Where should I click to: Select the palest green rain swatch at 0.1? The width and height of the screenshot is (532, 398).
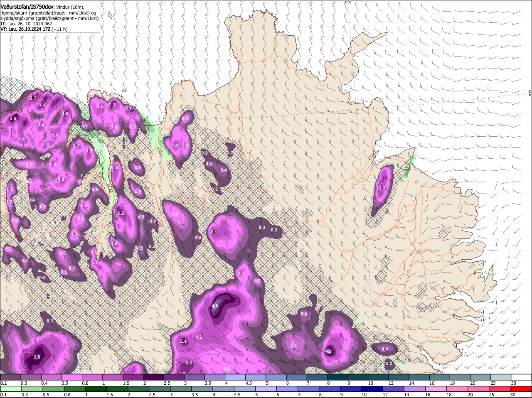(10, 389)
